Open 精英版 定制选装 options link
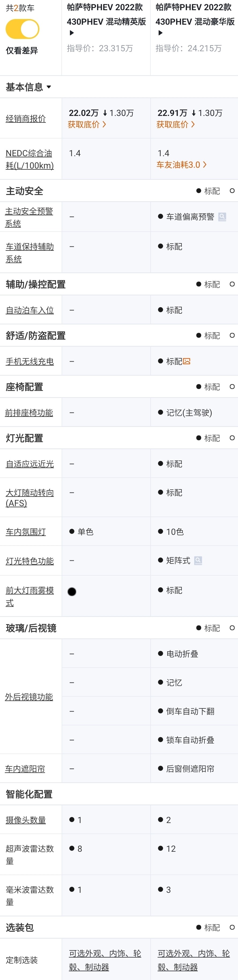Image resolution: width=238 pixels, height=980 pixels. (105, 960)
